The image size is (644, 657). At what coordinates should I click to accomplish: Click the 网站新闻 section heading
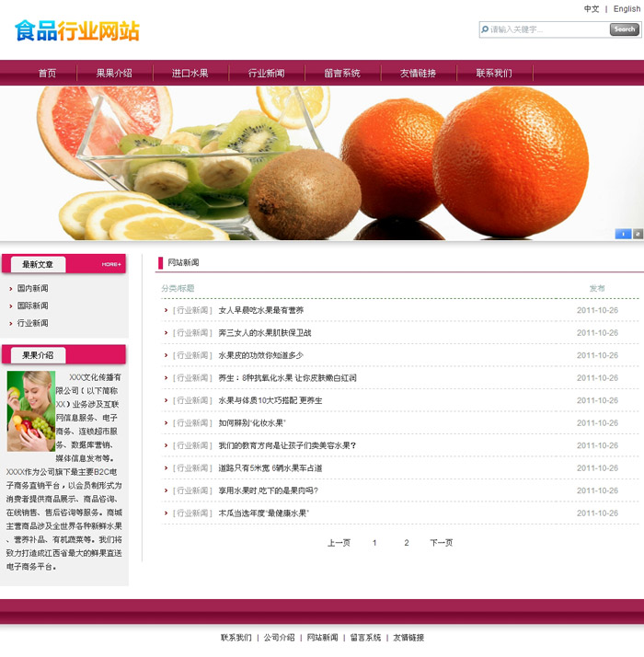point(183,263)
